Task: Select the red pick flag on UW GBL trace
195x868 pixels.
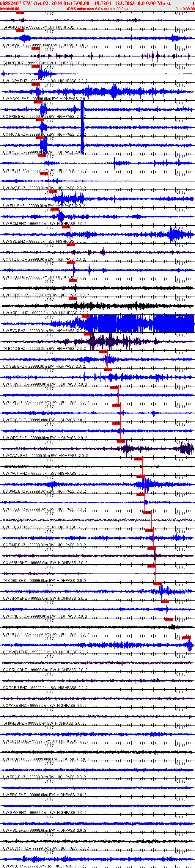Action: [66, 227]
